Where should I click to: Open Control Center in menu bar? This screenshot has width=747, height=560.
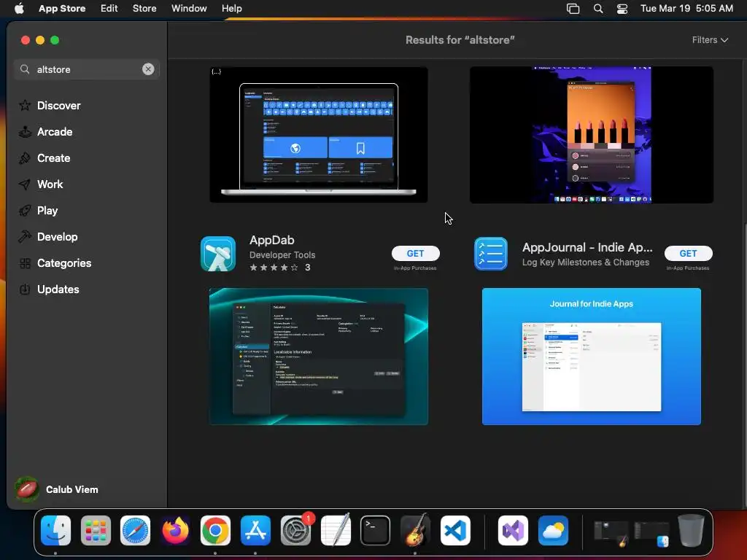coord(622,8)
